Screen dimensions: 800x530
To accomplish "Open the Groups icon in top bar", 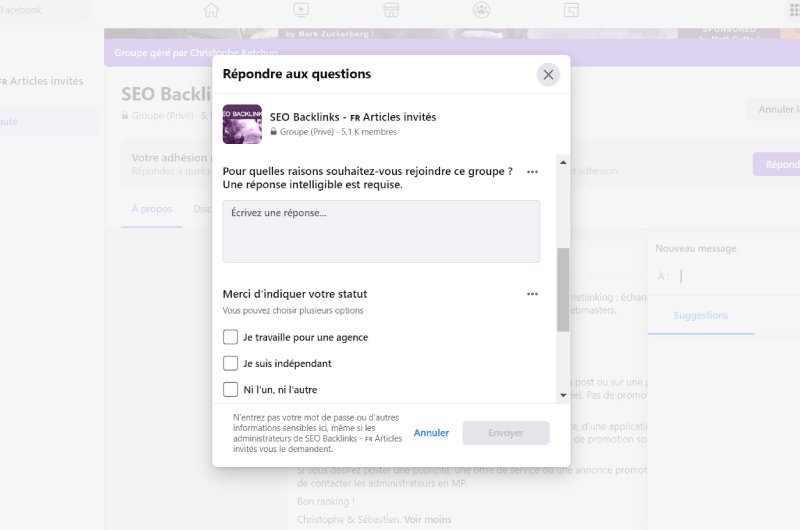I will (x=481, y=10).
